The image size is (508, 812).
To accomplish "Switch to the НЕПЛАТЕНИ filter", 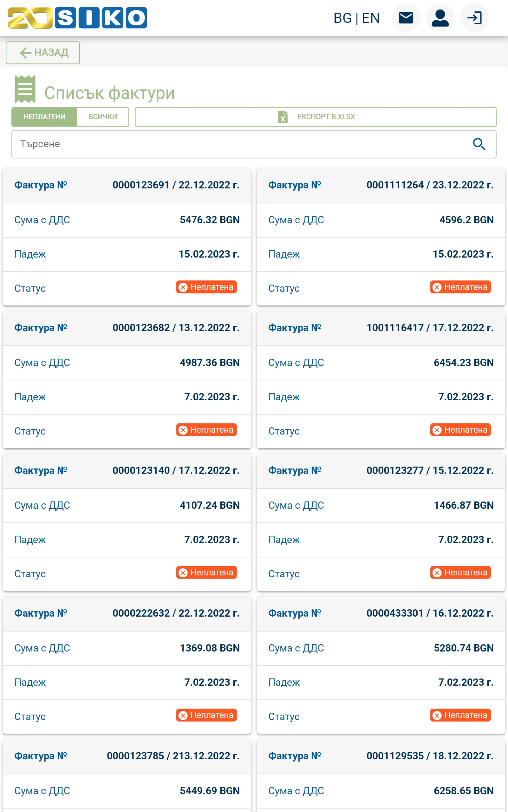I will pos(44,117).
